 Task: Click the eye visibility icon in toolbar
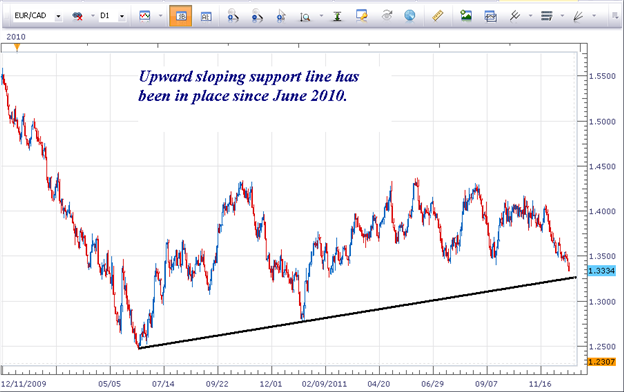(x=386, y=16)
